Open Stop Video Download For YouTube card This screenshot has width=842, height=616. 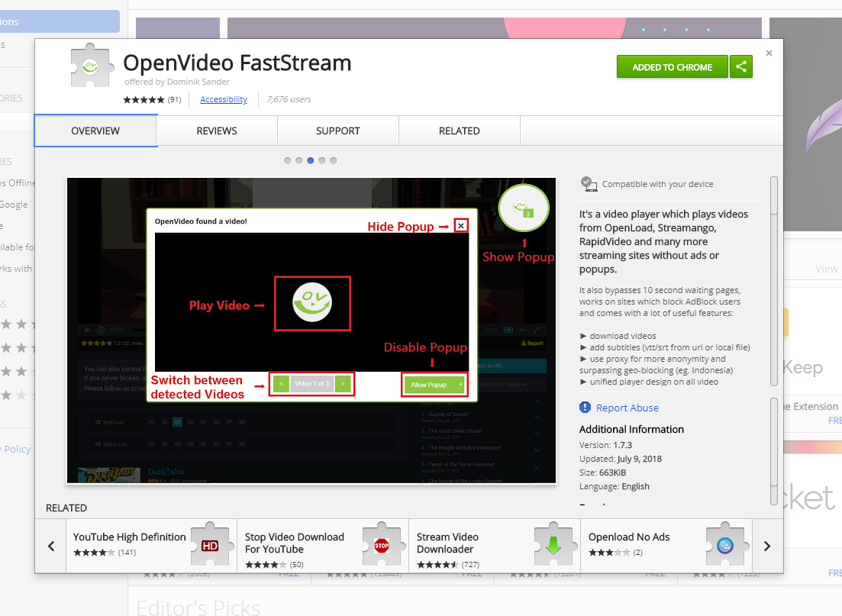pyautogui.click(x=323, y=546)
